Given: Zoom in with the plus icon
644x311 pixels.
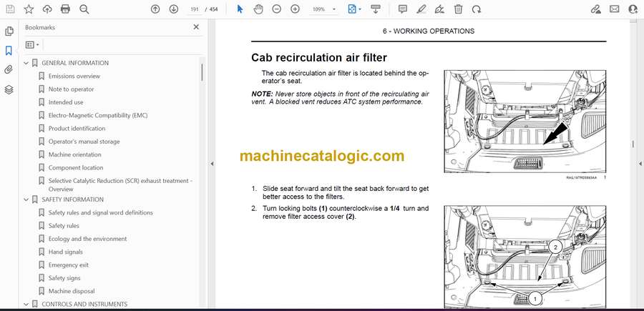Looking at the screenshot, I should (x=295, y=9).
